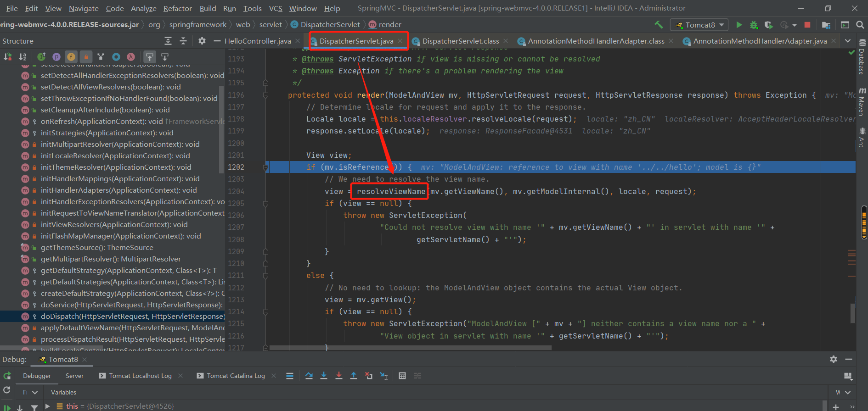Toggle Show non-public members
The height and width of the screenshot is (411, 868).
(x=86, y=57)
